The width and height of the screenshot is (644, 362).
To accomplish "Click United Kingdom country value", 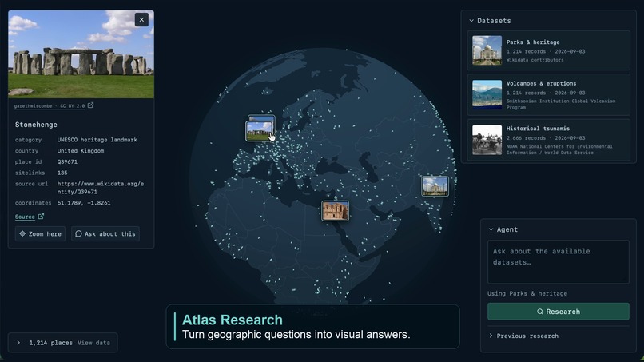I will tap(81, 151).
